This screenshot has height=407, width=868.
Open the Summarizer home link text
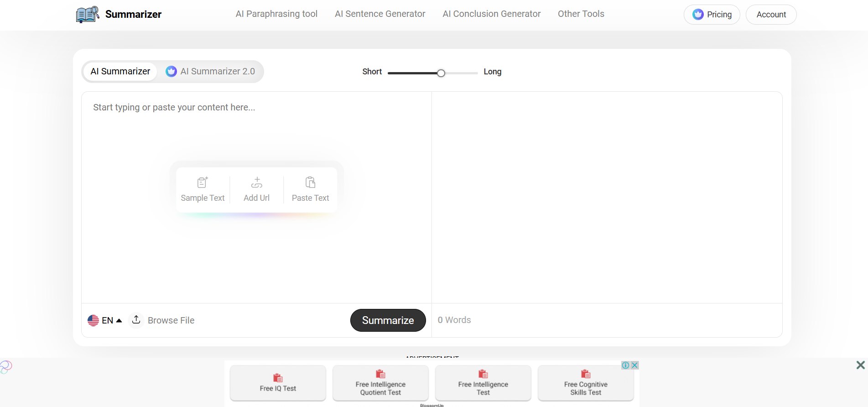click(133, 14)
